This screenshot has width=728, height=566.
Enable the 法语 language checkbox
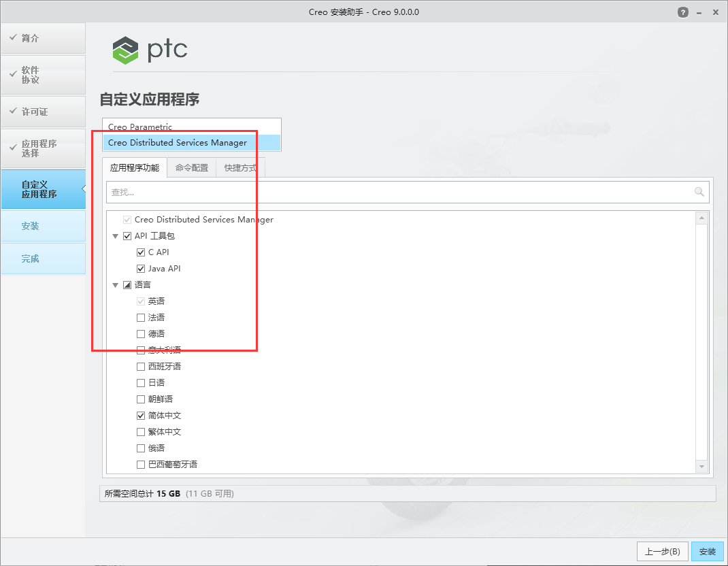140,317
